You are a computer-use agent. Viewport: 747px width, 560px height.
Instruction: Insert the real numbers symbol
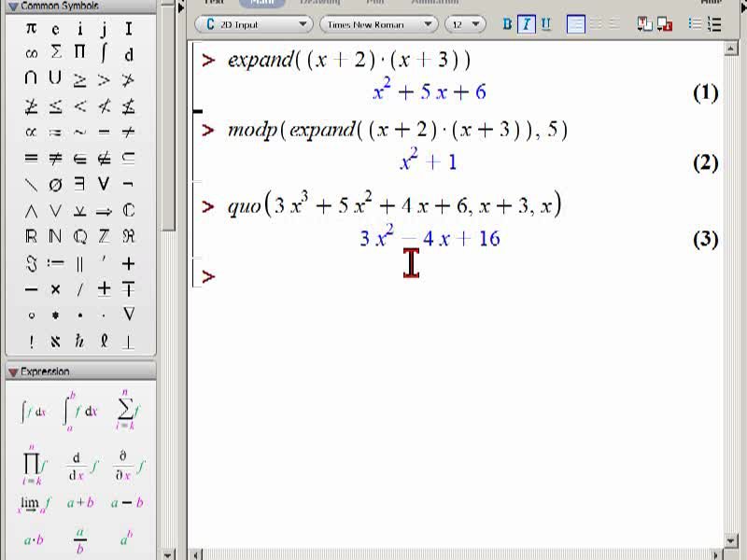point(31,236)
